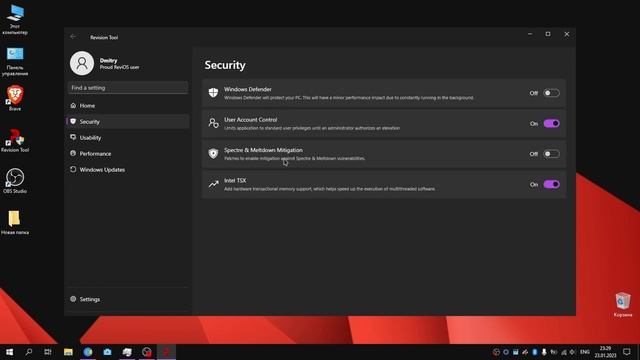
Task: Click the user profile avatar
Action: (82, 63)
